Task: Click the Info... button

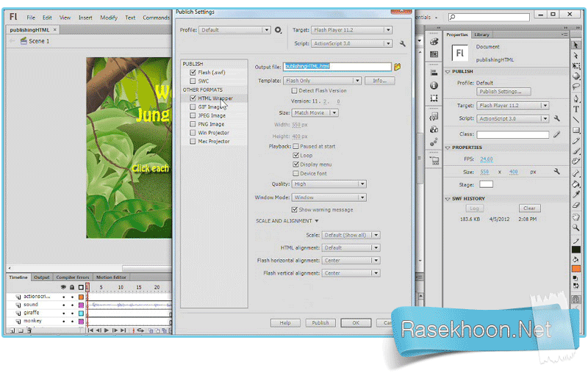Action: pos(379,81)
